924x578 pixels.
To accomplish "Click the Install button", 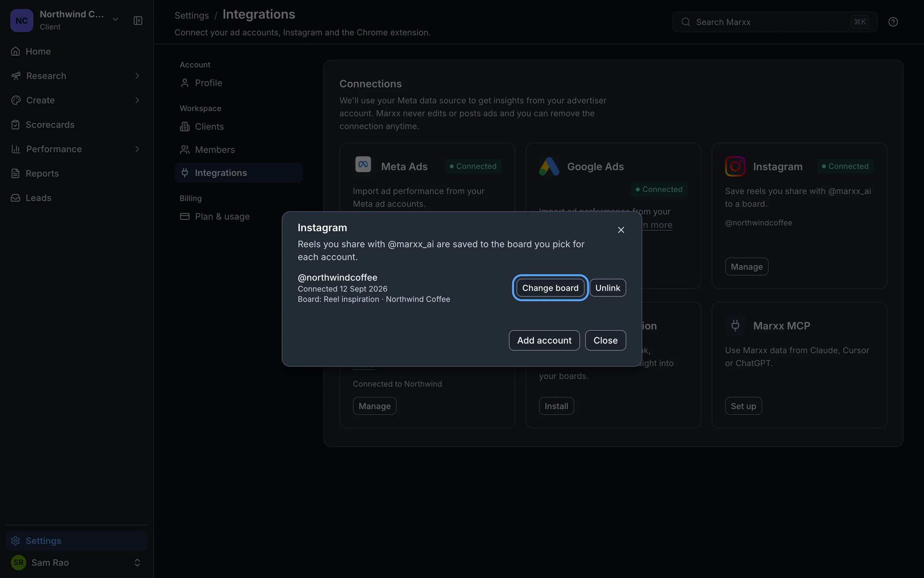I will [556, 406].
